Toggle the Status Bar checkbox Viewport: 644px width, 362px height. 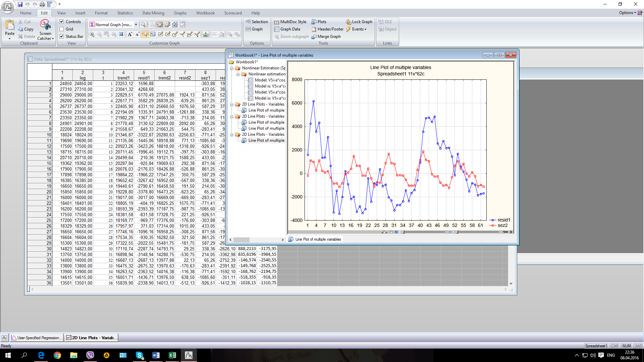62,37
